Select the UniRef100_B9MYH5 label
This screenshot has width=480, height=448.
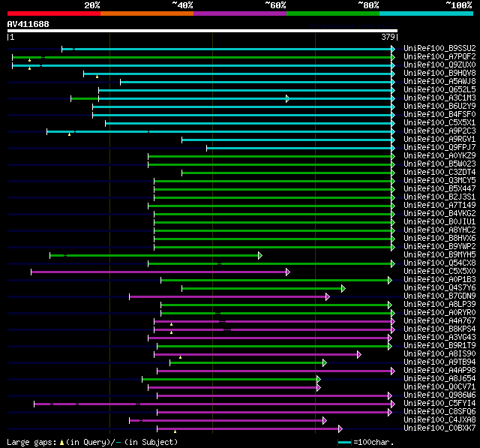[x=439, y=255]
